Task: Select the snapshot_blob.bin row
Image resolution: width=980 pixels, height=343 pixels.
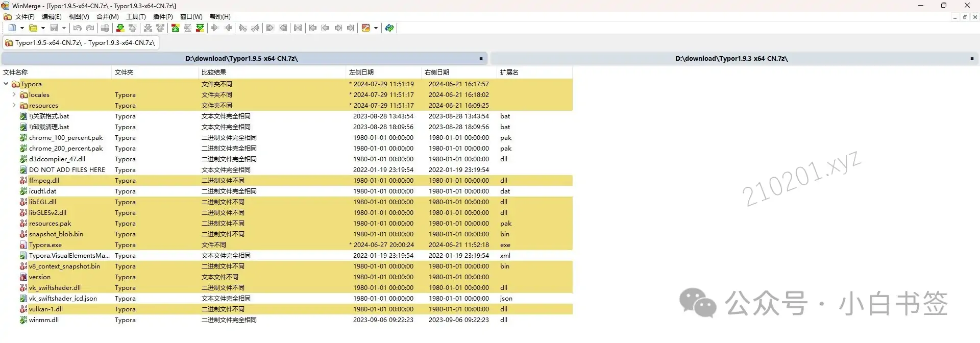Action: (x=286, y=234)
